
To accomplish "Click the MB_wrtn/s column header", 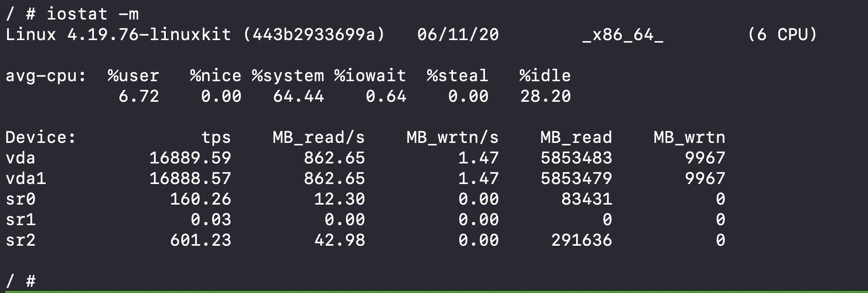I will 453,137.
